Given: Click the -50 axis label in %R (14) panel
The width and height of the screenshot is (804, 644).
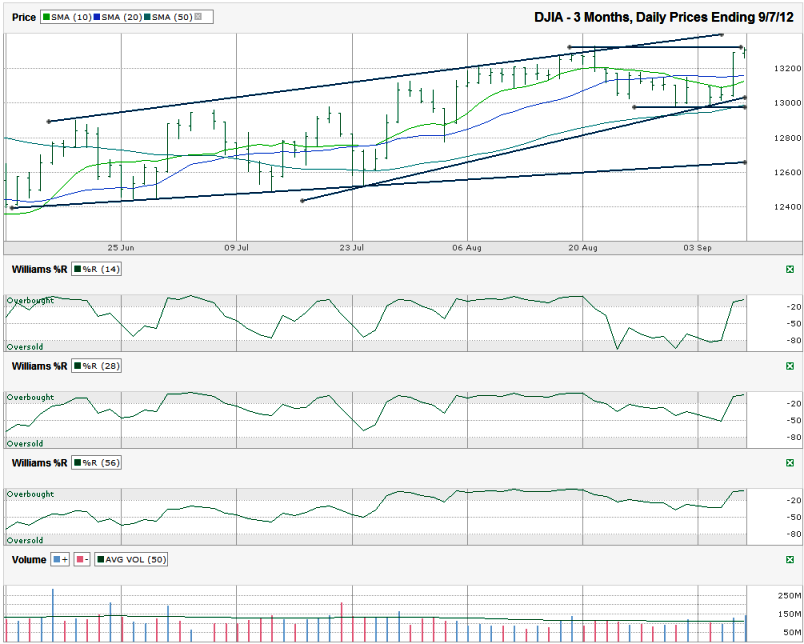Looking at the screenshot, I should (x=794, y=324).
